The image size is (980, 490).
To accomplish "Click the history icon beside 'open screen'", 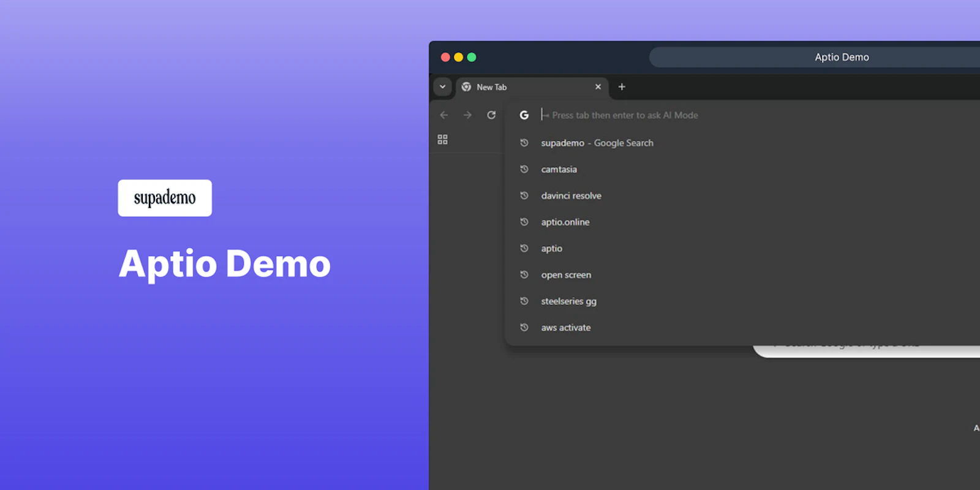I will 524,274.
